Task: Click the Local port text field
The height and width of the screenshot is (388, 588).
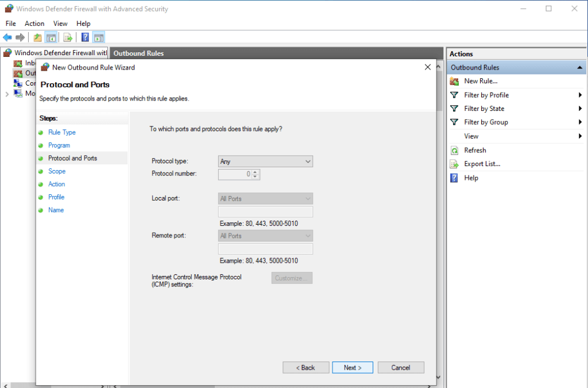Action: 265,212
